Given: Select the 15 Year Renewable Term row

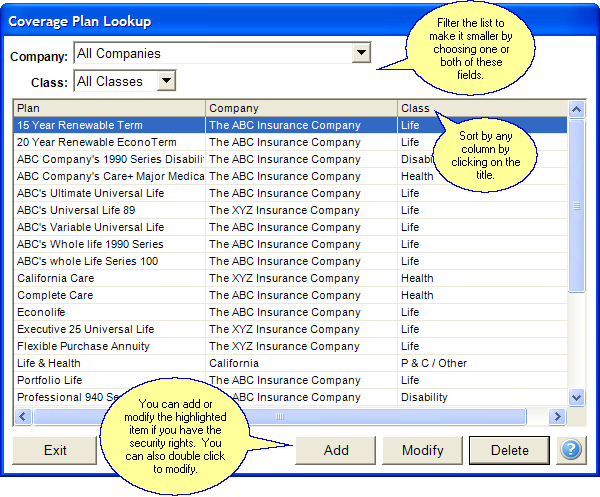Looking at the screenshot, I should (x=290, y=125).
